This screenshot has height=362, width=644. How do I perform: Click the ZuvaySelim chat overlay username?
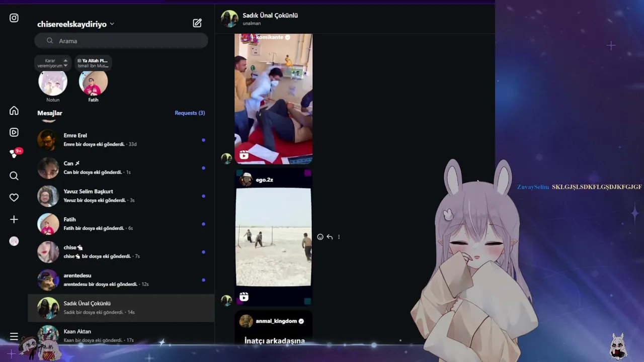[533, 187]
